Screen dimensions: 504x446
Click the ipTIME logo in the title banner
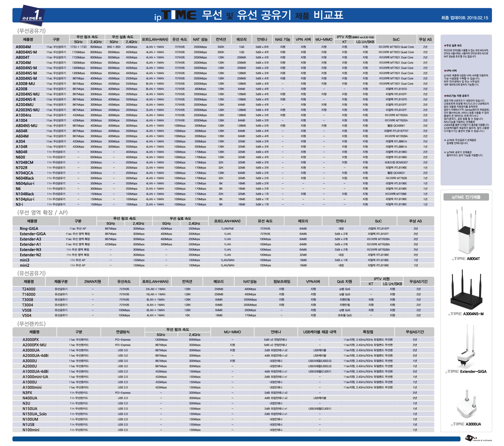175,16
